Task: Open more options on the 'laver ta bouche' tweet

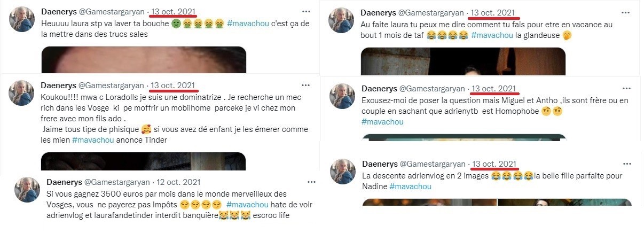Action: (x=305, y=11)
